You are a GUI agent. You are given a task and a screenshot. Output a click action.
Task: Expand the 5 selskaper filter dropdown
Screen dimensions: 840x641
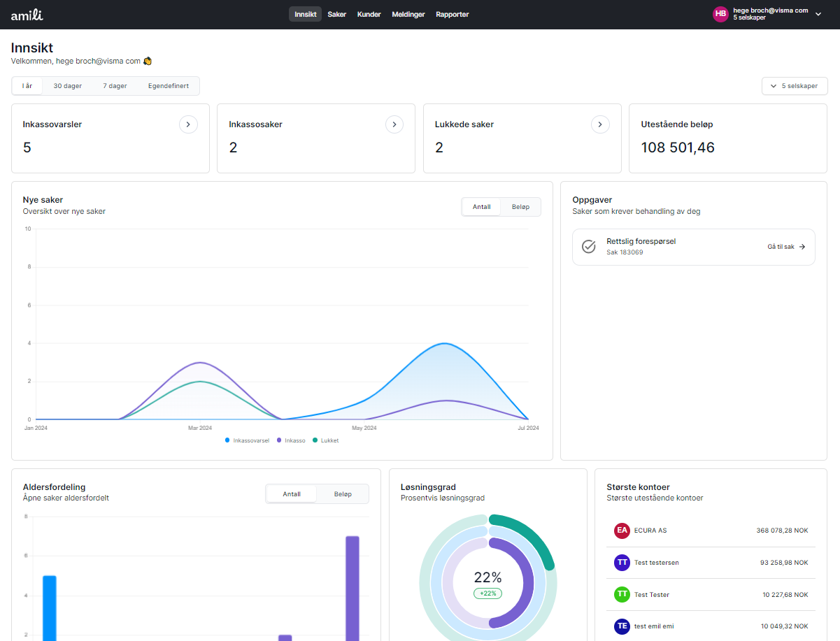tap(795, 86)
